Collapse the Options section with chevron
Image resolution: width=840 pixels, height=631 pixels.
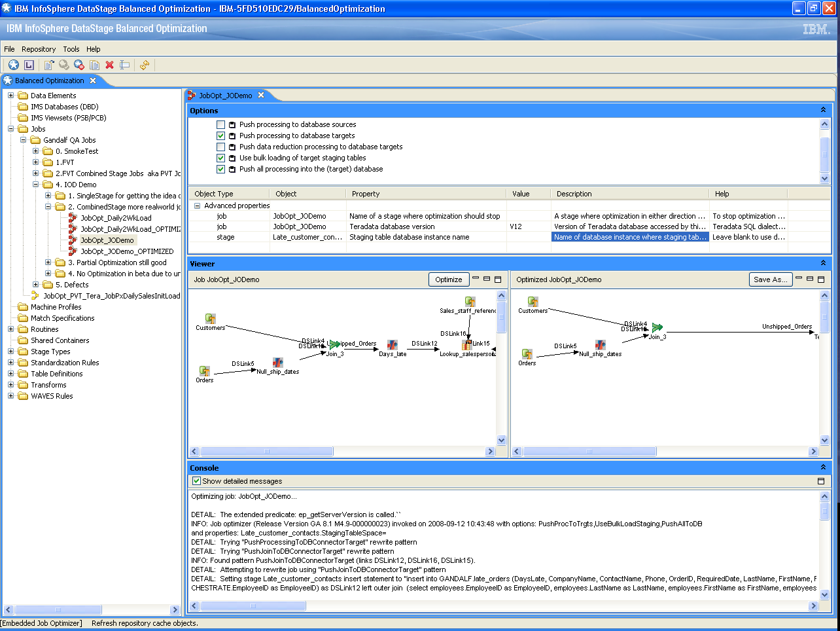click(823, 110)
